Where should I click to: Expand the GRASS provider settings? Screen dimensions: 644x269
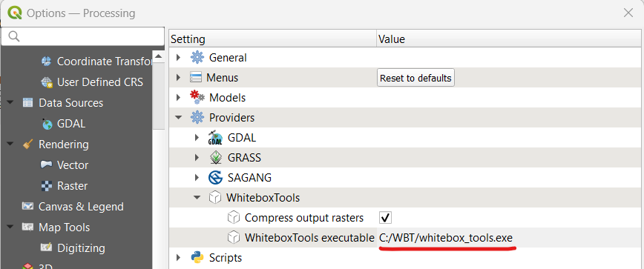[197, 158]
